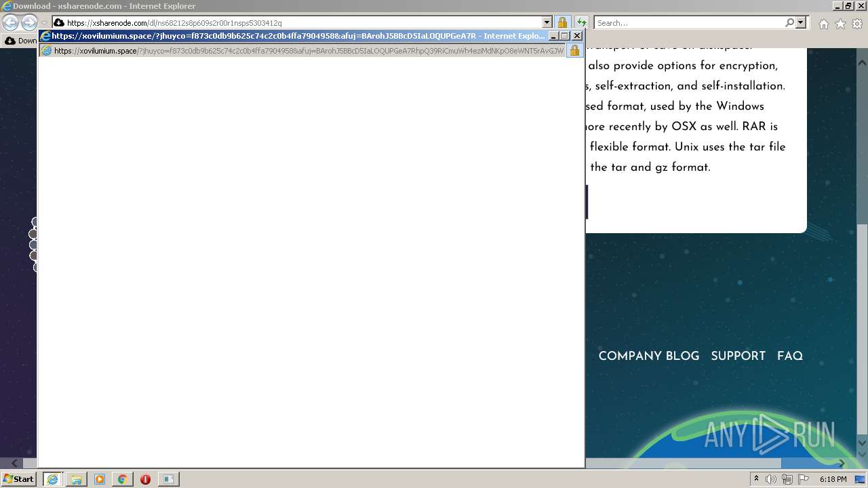Click the popup xovilumium.space address field
This screenshot has width=868, height=488.
302,51
